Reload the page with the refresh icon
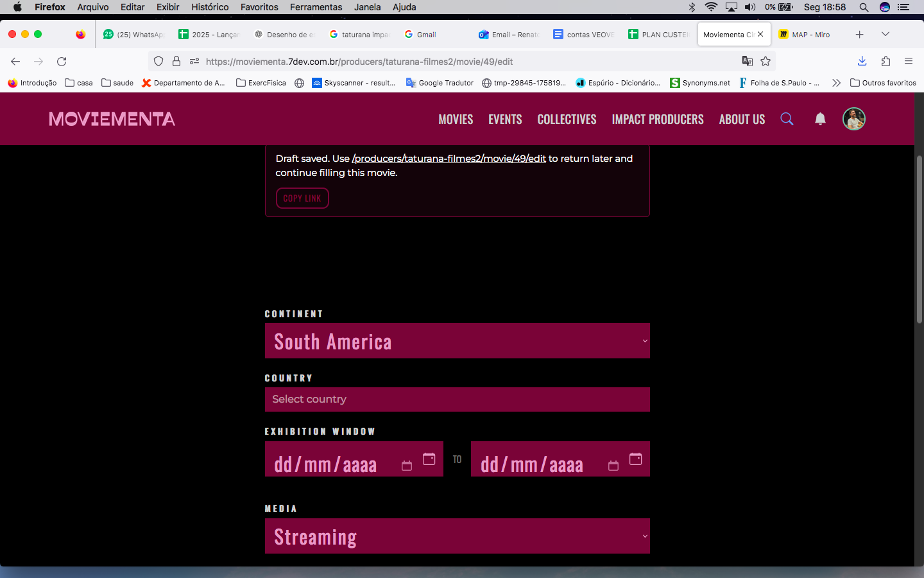The width and height of the screenshot is (924, 578). pos(62,62)
